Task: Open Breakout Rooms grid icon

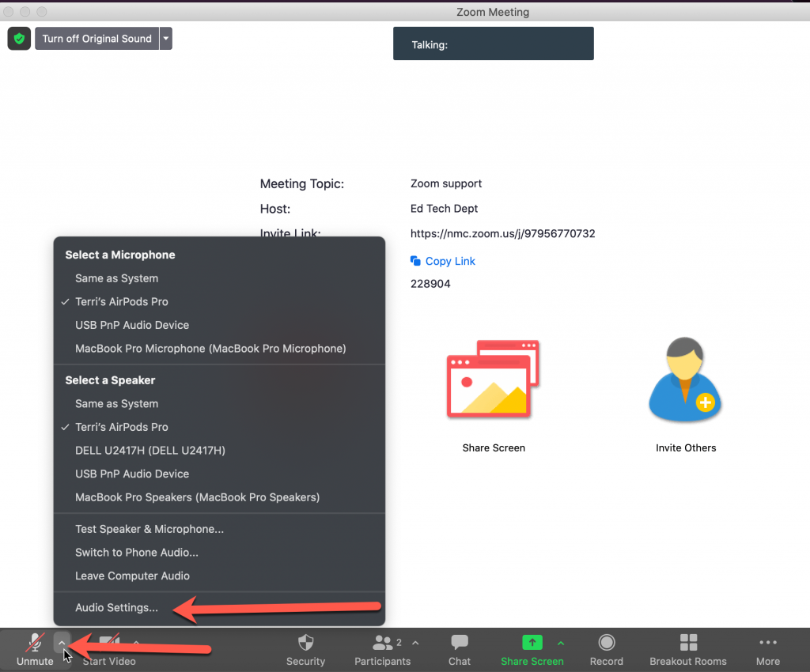Action: pos(688,643)
